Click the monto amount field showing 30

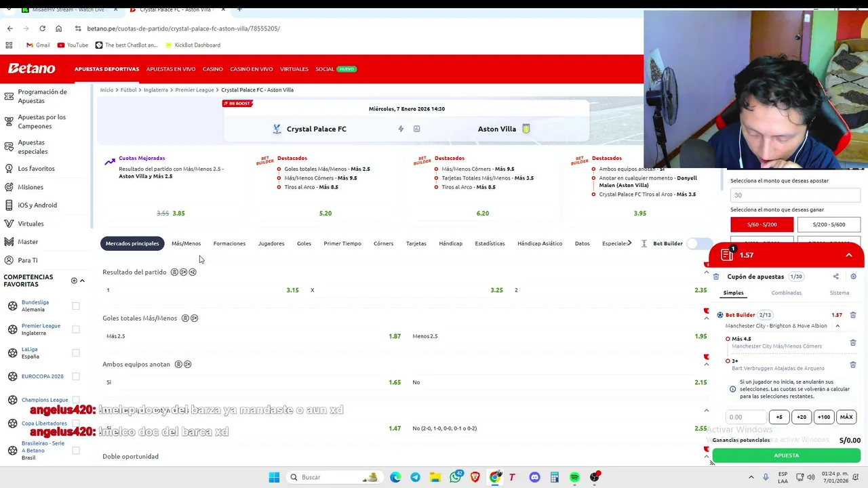(x=795, y=195)
